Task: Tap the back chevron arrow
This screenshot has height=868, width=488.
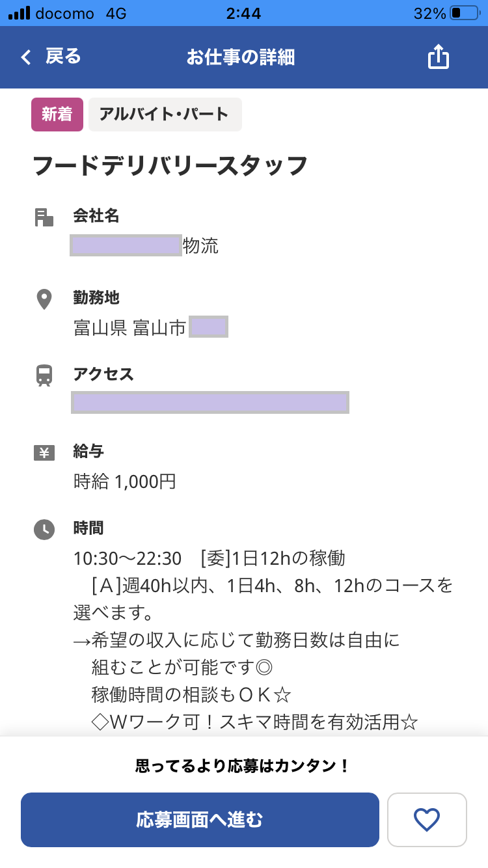Action: click(x=26, y=58)
